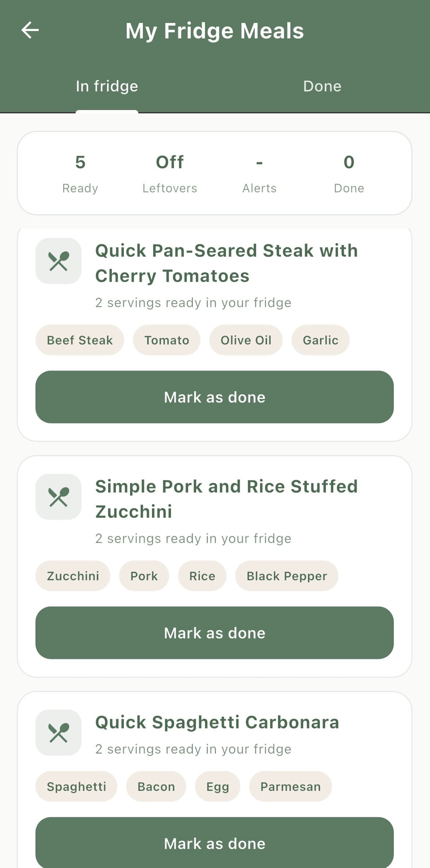Viewport: 430px width, 868px height.
Task: Open the Quick Spaghetti Carbonara title
Action: click(x=217, y=722)
